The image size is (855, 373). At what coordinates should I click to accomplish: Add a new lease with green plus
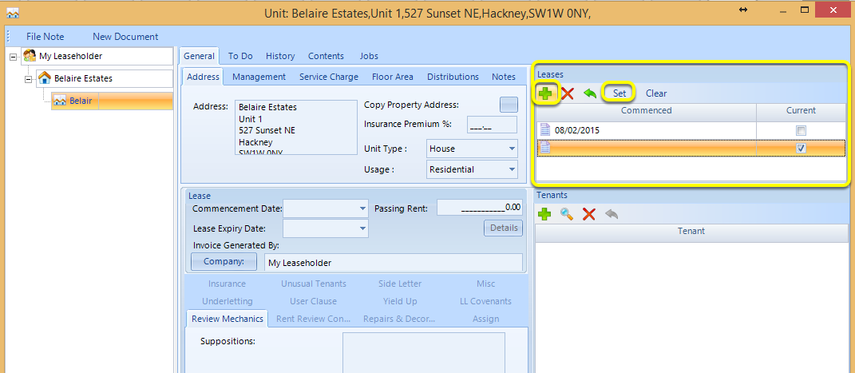click(x=546, y=93)
